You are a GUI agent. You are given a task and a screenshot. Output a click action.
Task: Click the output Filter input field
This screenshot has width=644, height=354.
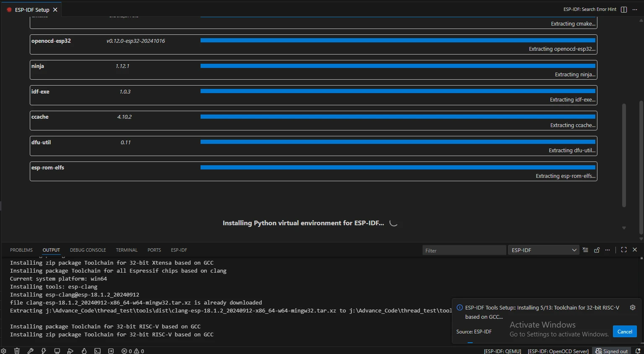(464, 250)
